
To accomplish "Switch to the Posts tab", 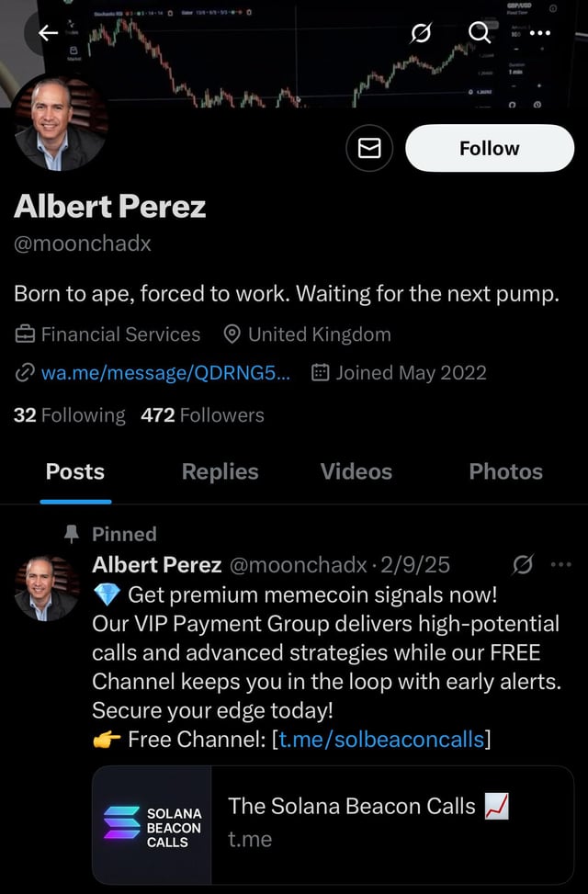I will click(x=75, y=472).
